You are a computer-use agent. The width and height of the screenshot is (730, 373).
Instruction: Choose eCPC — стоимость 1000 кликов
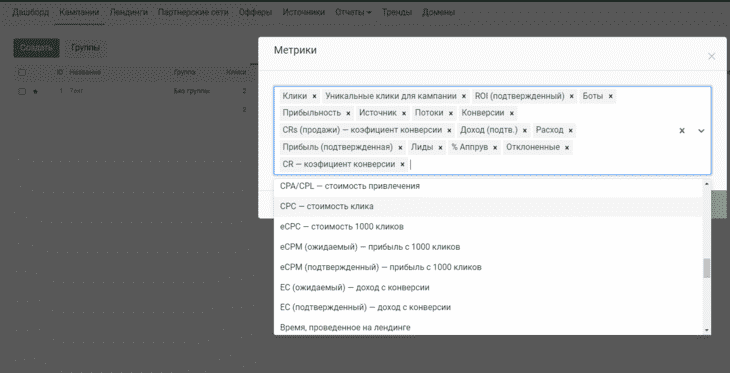488,227
